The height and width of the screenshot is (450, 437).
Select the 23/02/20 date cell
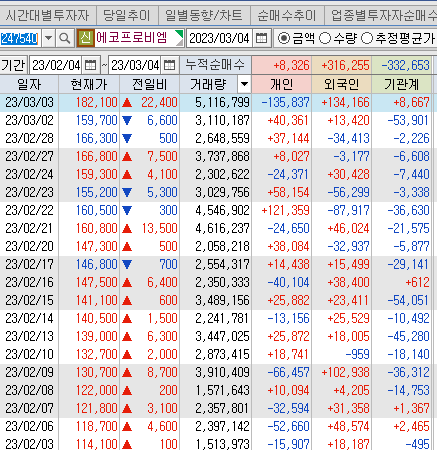(29, 246)
